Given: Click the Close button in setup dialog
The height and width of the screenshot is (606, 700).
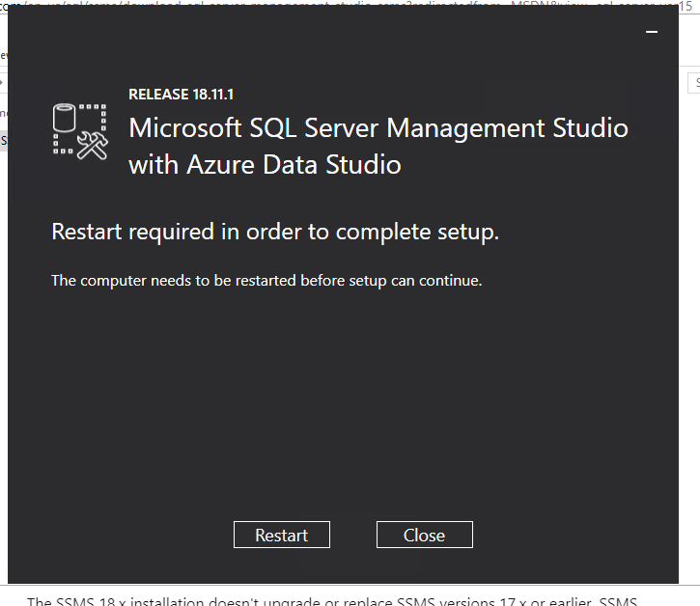Looking at the screenshot, I should (425, 535).
